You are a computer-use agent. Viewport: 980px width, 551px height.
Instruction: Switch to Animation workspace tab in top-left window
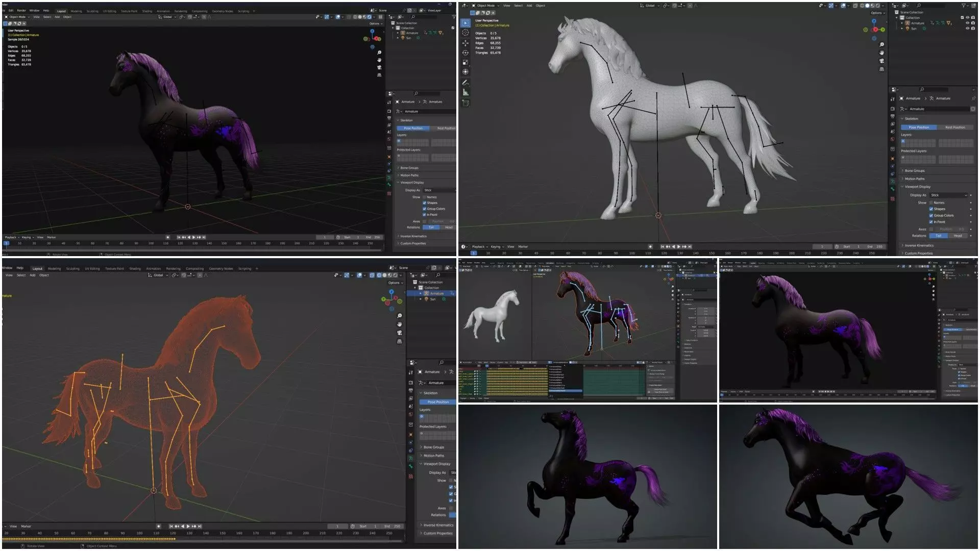point(163,11)
